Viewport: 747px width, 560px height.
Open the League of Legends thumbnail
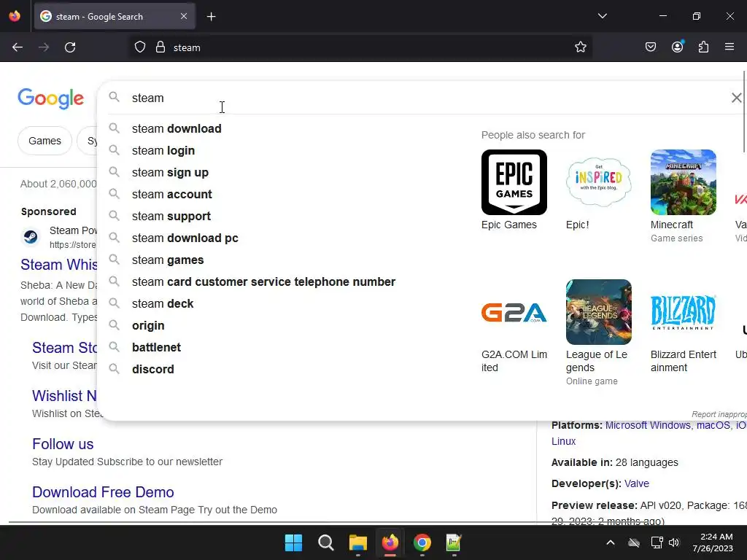599,312
